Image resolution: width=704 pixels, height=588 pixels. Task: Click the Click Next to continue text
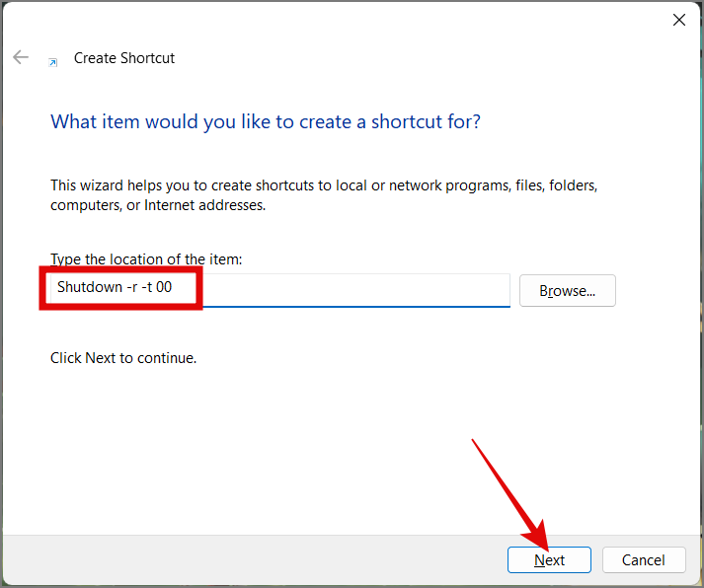(x=123, y=358)
